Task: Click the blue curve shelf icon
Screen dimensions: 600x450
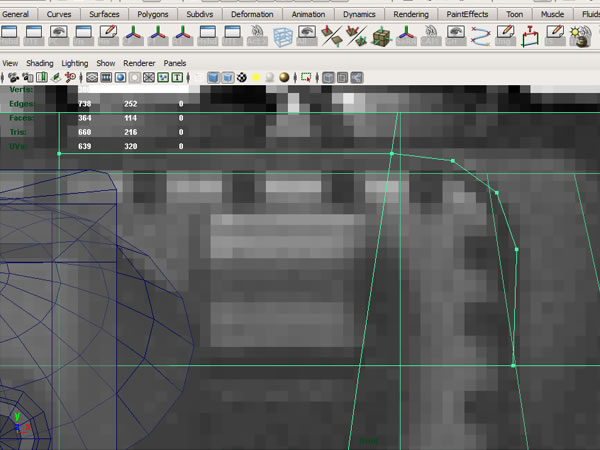Action: pos(481,37)
